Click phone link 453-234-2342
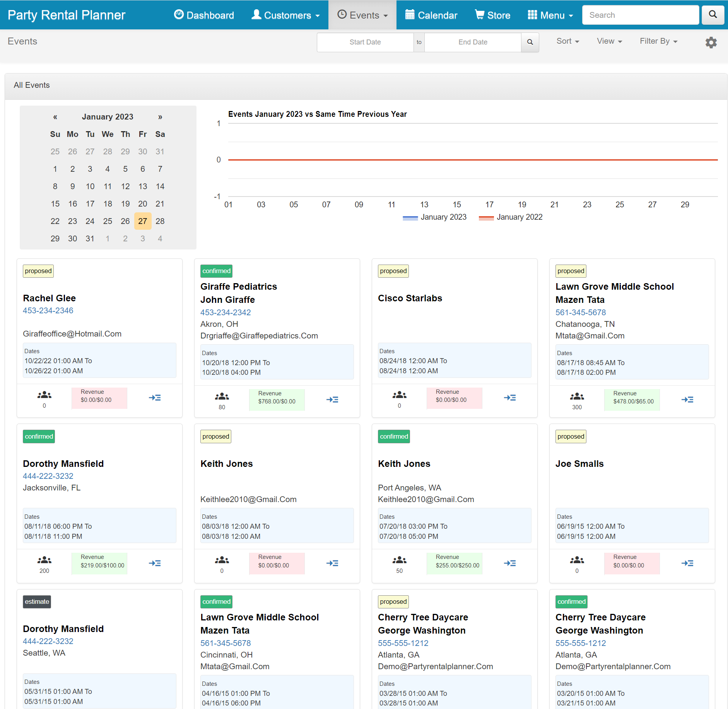 click(x=226, y=313)
